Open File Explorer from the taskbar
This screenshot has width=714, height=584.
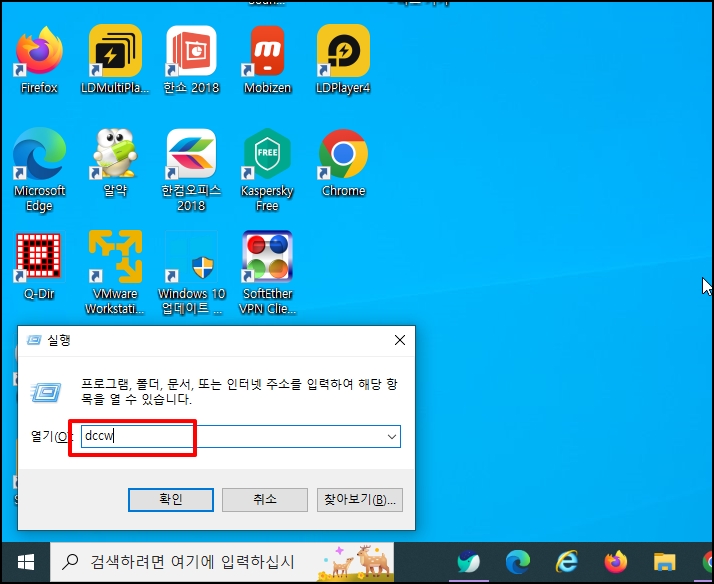point(664,562)
